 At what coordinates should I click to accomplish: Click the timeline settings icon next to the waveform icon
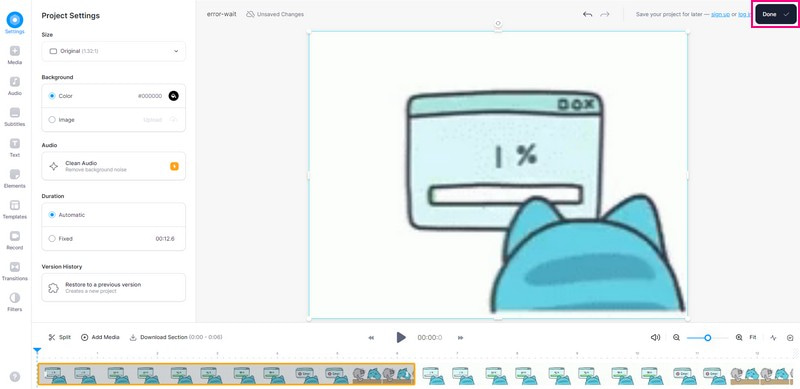[x=790, y=337]
